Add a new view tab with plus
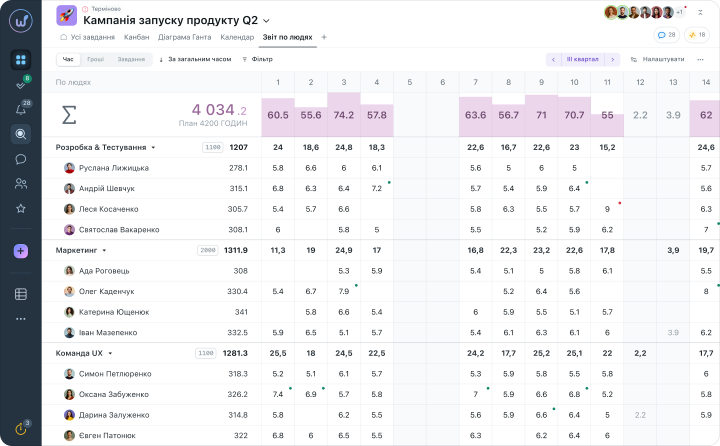Screen dimensions: 720x446 [324, 37]
